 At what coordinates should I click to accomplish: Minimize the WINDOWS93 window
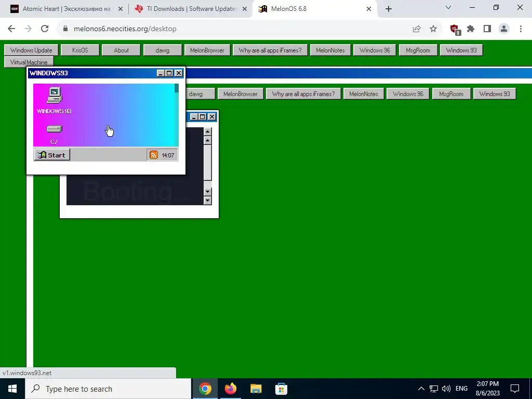[161, 73]
